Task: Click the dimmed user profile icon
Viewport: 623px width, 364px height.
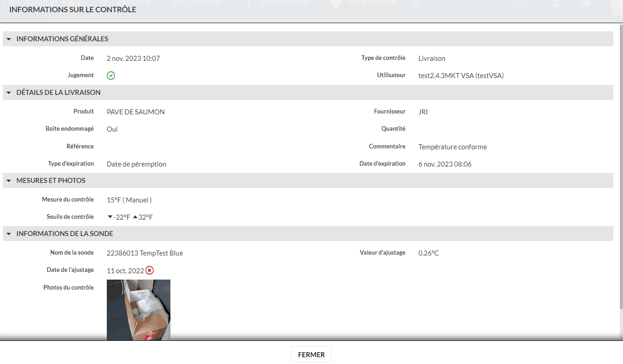Action: (555, 3)
